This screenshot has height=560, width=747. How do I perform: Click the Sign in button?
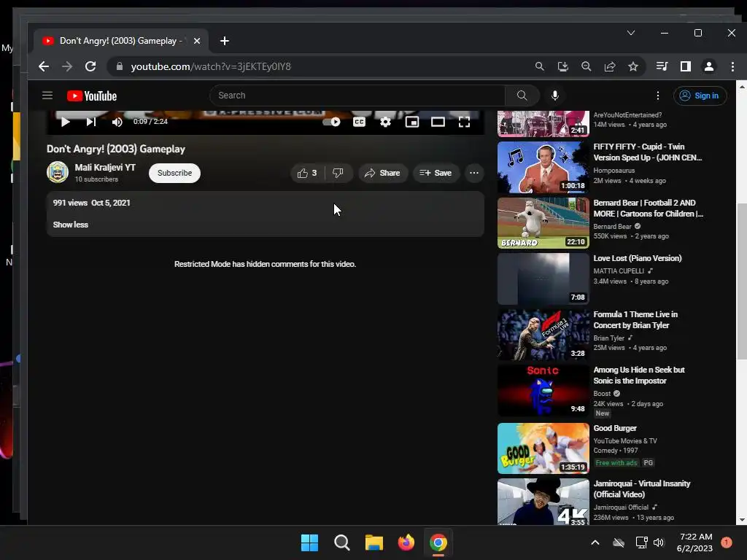[x=700, y=96]
